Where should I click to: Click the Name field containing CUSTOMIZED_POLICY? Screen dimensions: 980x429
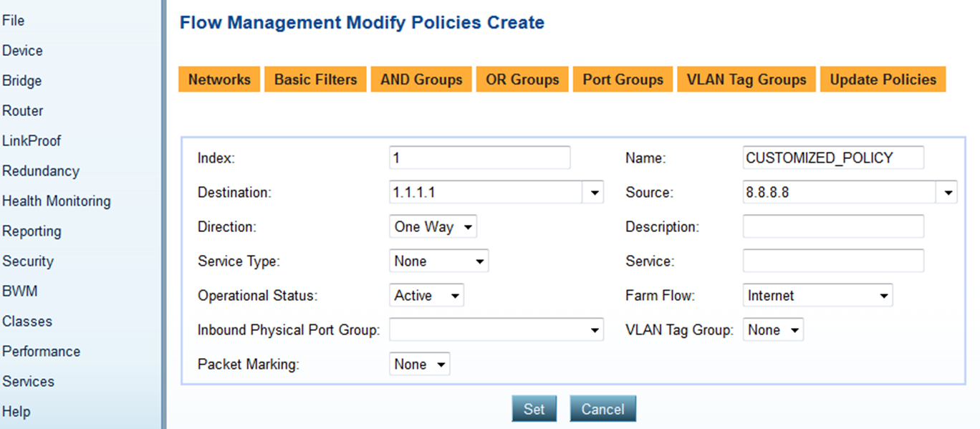(832, 158)
